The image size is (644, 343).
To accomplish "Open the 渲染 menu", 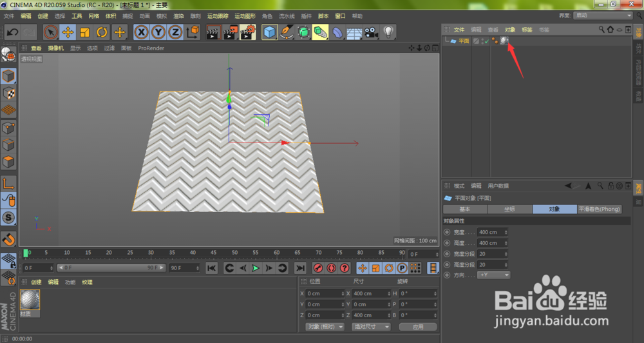I will pos(178,16).
